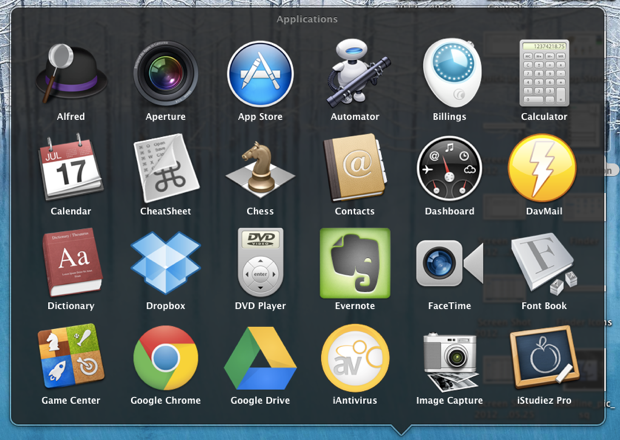Screen dimensions: 620x440
Task: Click the "Dictionary" label text
Action: (71, 306)
